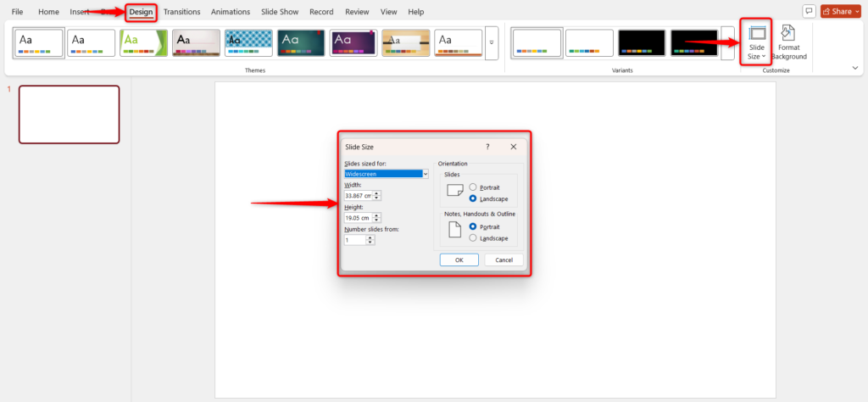Apply the dark teal theme
Screen dimensions: 868x402
[301, 43]
